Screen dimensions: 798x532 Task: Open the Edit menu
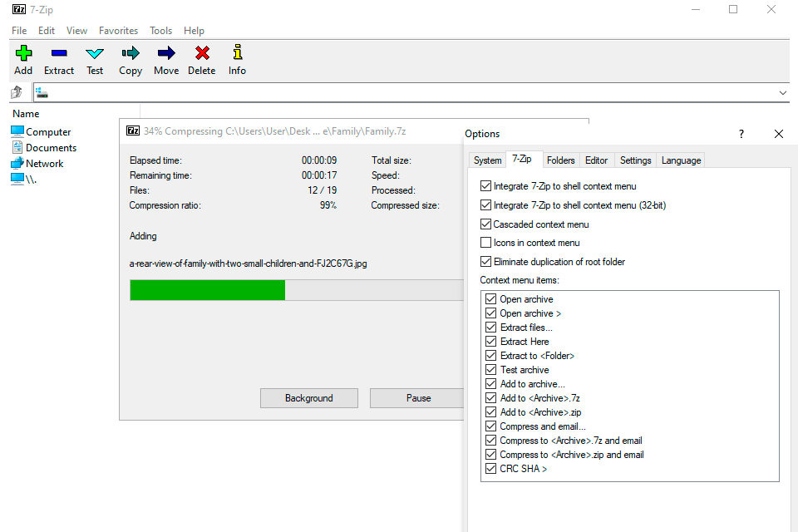47,31
